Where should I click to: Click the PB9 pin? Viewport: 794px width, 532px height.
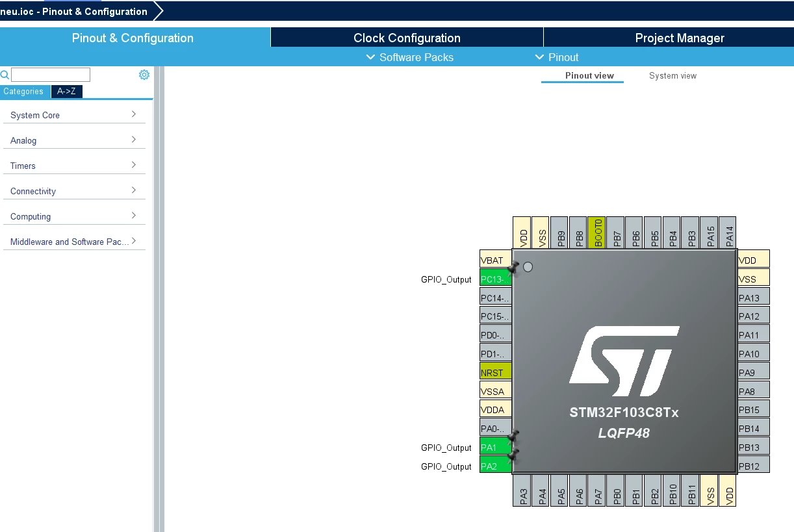[x=559, y=232]
